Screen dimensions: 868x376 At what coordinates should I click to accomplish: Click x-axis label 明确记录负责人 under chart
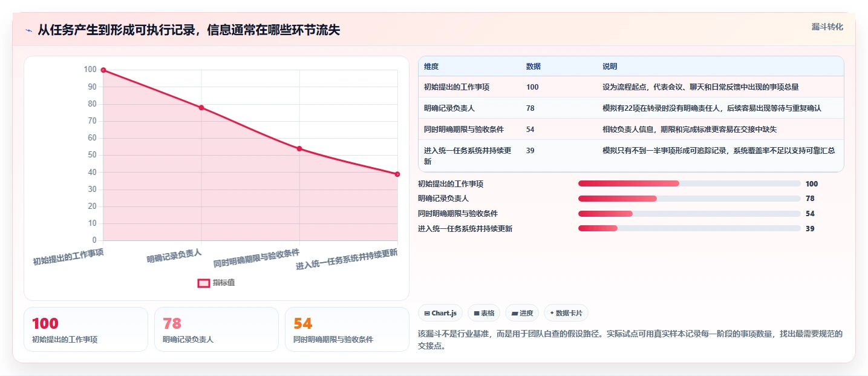174,256
